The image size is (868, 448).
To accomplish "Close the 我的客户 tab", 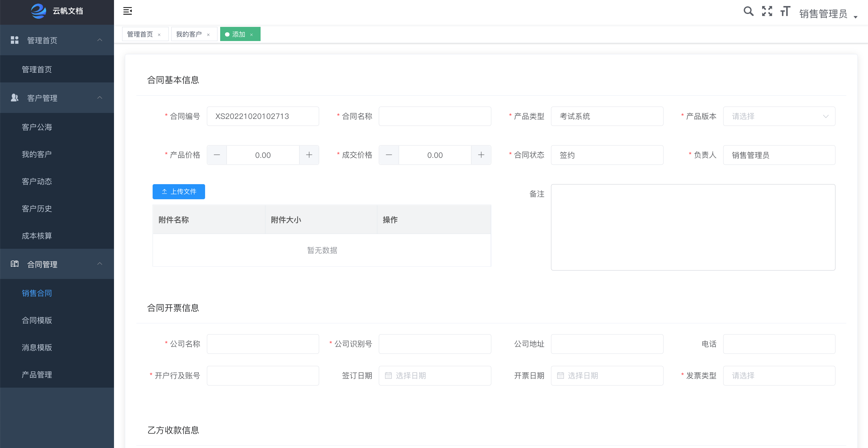I will tap(208, 34).
